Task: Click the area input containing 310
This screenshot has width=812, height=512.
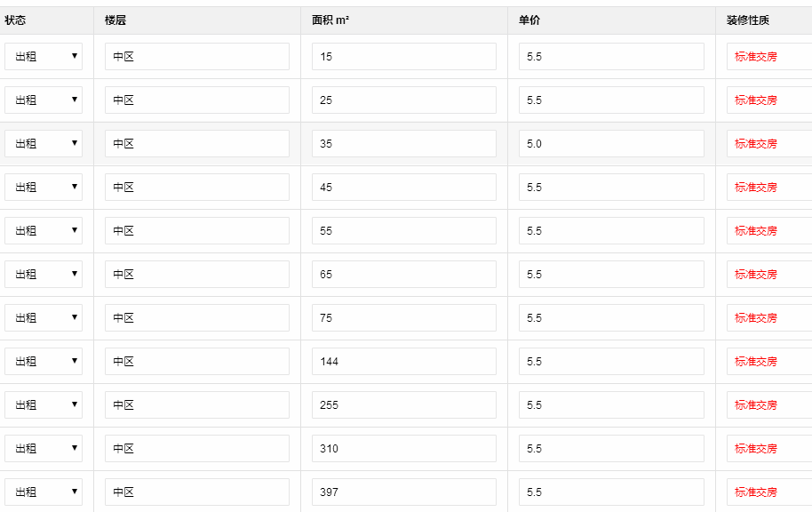Action: point(403,448)
